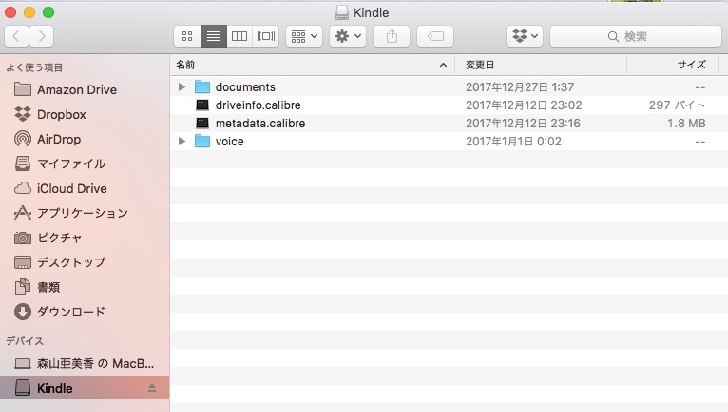
Task: Go back to previous folder
Action: (x=17, y=36)
